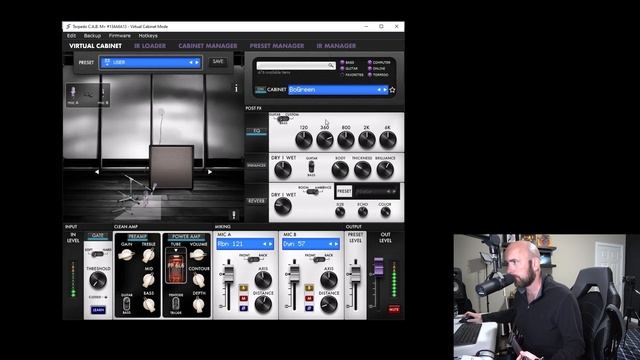Image resolution: width=640 pixels, height=360 pixels.
Task: Click the Gate LEARN button
Action: pyautogui.click(x=98, y=310)
